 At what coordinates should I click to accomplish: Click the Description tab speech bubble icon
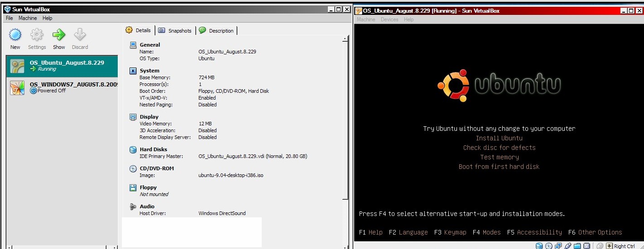[202, 30]
